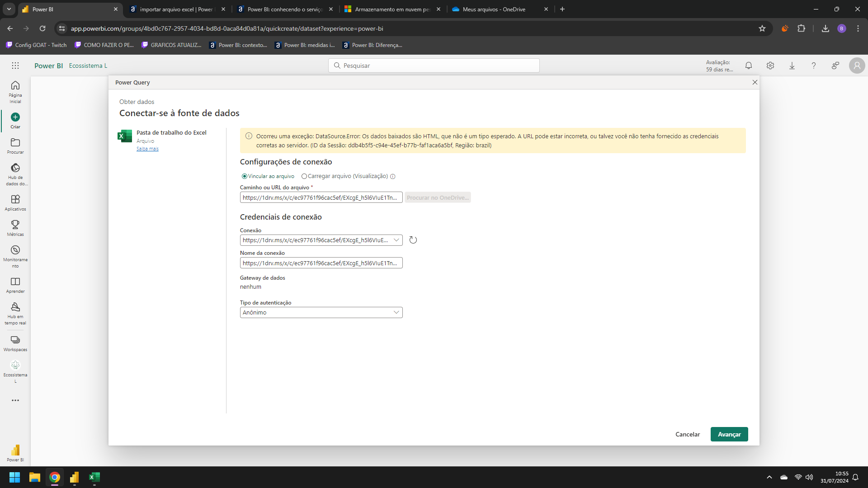Open Ecossistema L workspace icon in sidebar
This screenshot has height=488, width=868.
click(15, 365)
